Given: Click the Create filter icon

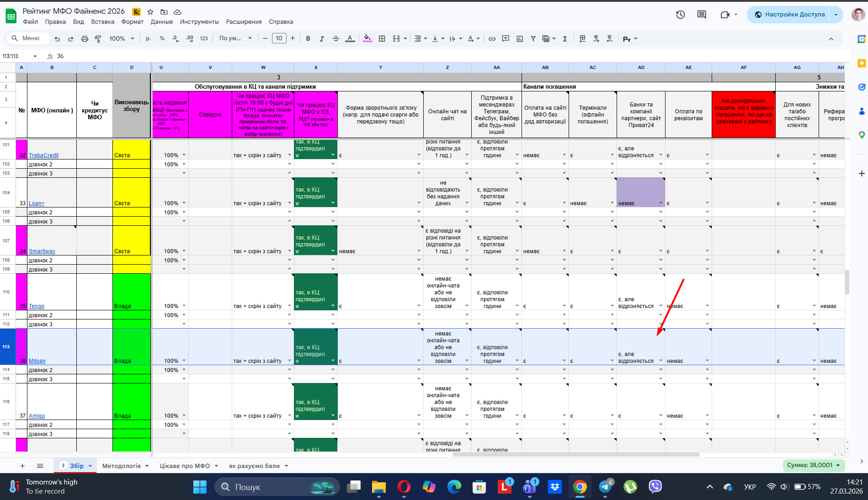Looking at the screenshot, I should (533, 39).
